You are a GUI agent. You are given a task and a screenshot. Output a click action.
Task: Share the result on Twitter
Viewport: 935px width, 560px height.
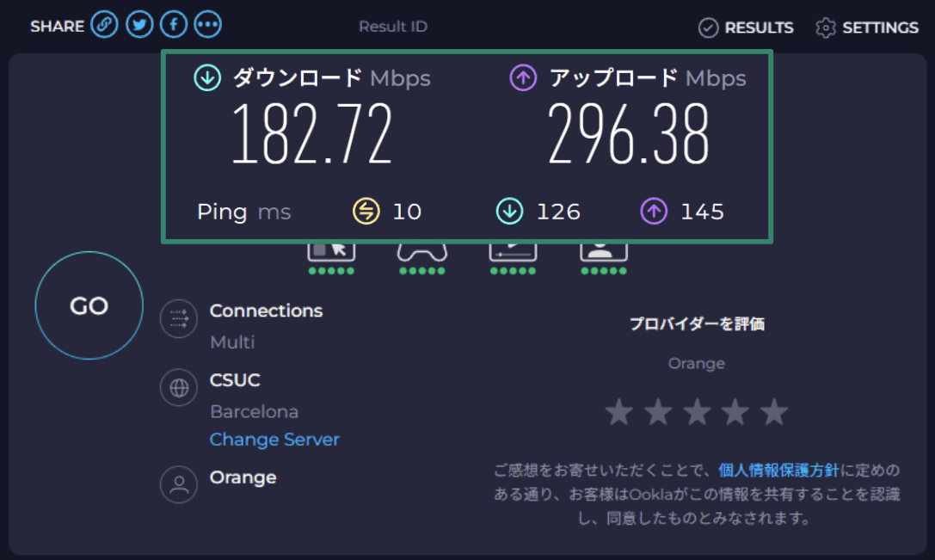pos(139,24)
